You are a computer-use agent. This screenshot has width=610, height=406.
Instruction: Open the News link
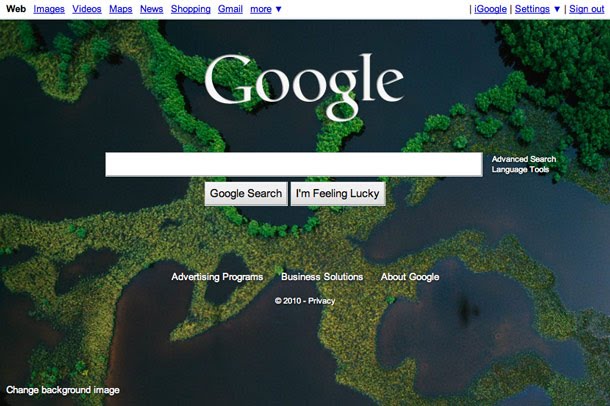(x=151, y=9)
